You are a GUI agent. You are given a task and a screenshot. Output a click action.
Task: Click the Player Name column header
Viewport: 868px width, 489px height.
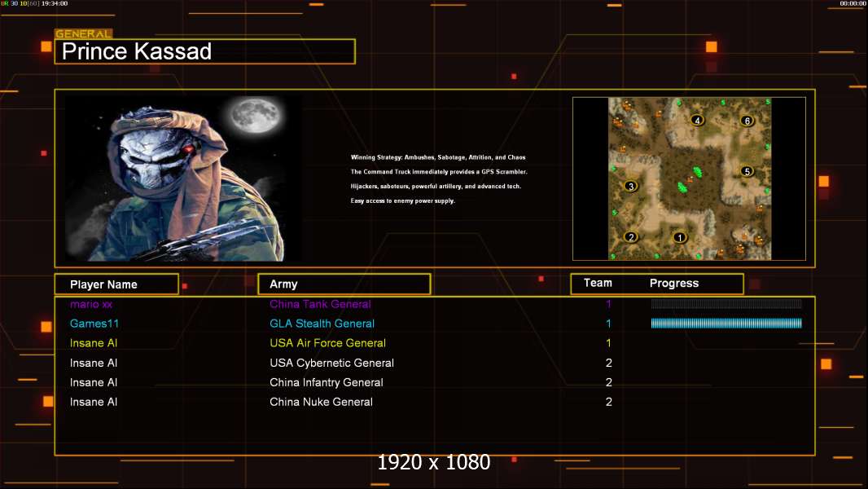116,284
